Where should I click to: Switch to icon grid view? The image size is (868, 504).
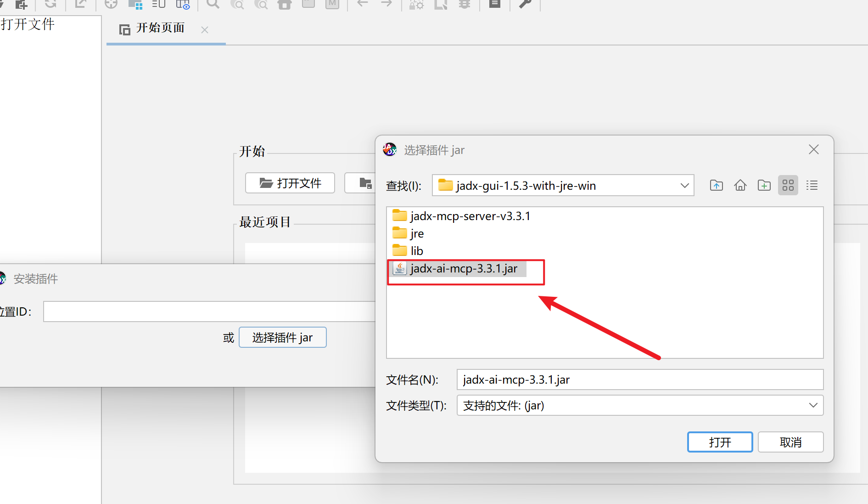788,186
